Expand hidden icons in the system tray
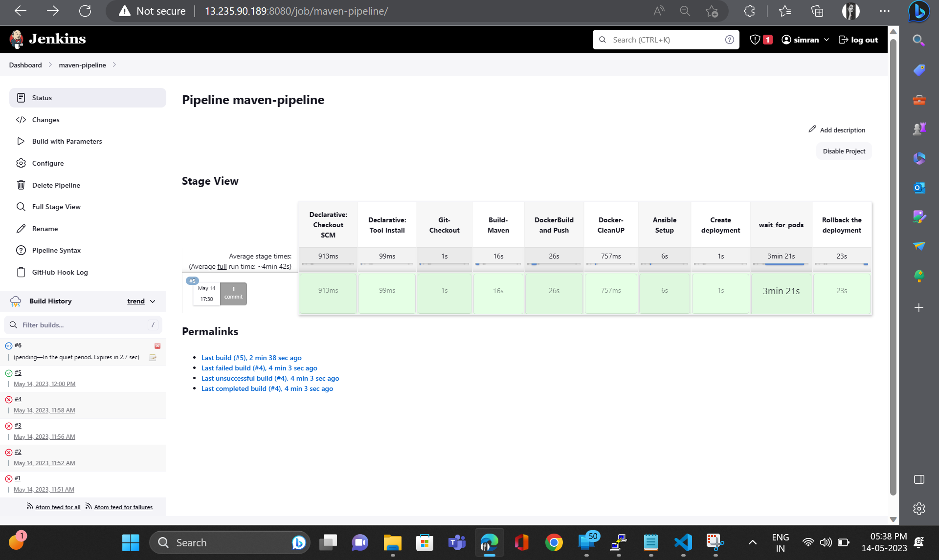Image resolution: width=939 pixels, height=560 pixels. coord(752,542)
